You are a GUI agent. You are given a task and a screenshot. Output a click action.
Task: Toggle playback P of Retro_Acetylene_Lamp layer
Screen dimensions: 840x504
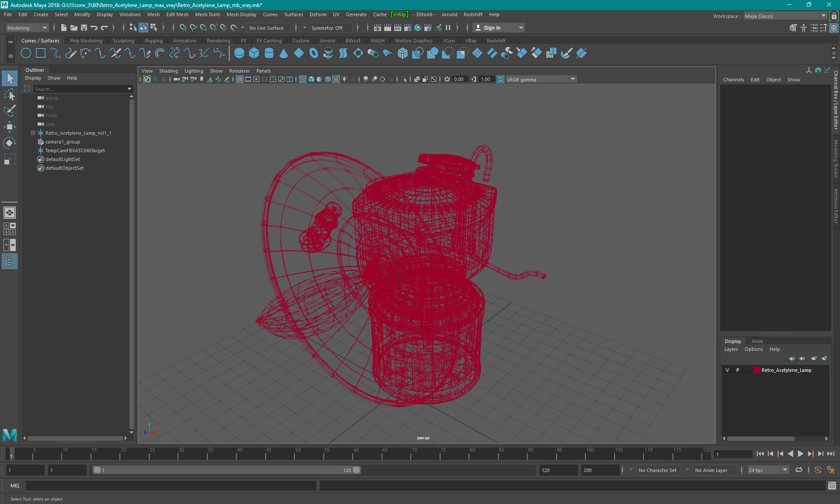tap(738, 370)
